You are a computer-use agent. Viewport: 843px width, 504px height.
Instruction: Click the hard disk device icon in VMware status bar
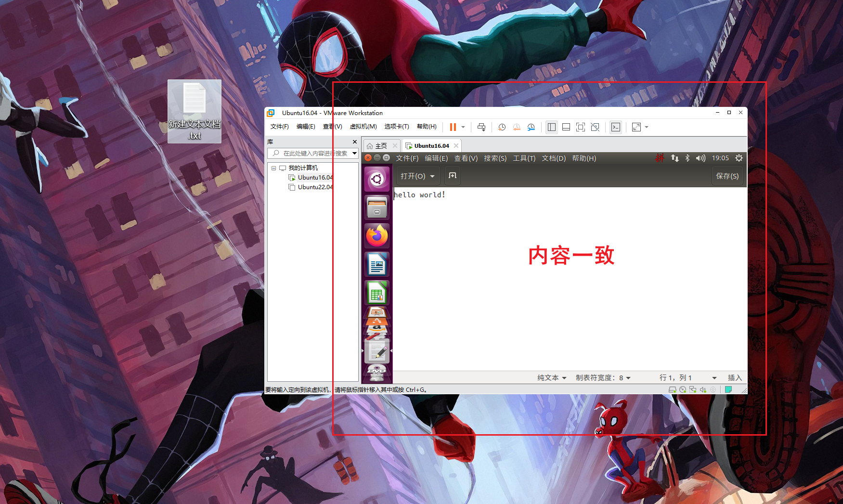point(673,389)
